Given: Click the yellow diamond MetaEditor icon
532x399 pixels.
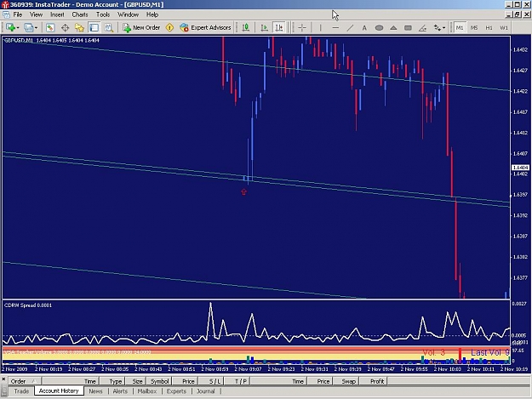Looking at the screenshot, I should click(x=169, y=27).
